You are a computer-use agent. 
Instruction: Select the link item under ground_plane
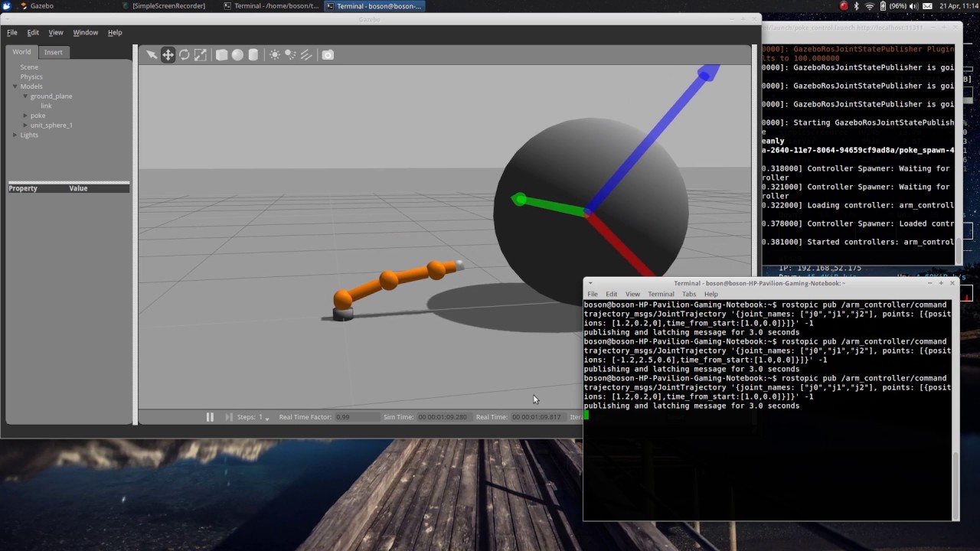pos(46,106)
